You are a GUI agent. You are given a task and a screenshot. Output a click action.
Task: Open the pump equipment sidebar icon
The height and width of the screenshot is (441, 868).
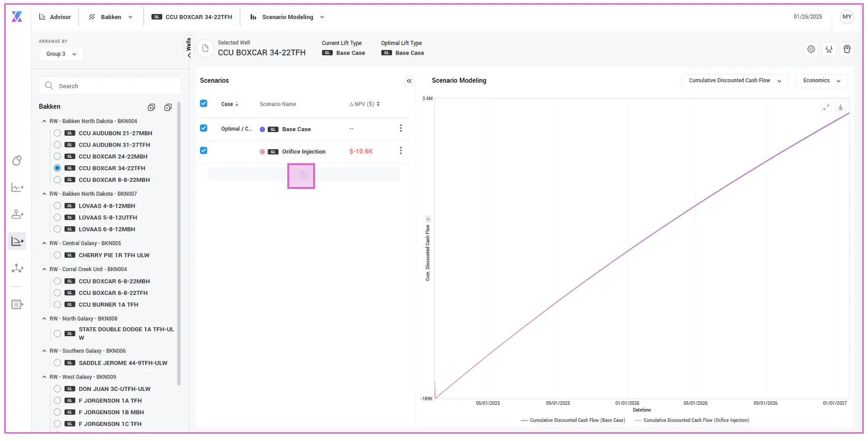[17, 214]
